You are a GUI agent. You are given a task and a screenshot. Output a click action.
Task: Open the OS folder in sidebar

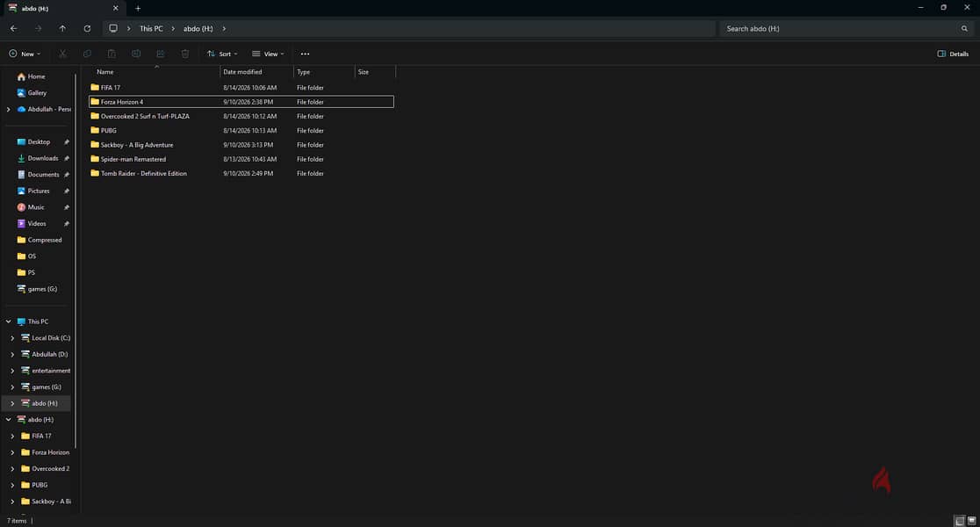[x=27, y=256]
